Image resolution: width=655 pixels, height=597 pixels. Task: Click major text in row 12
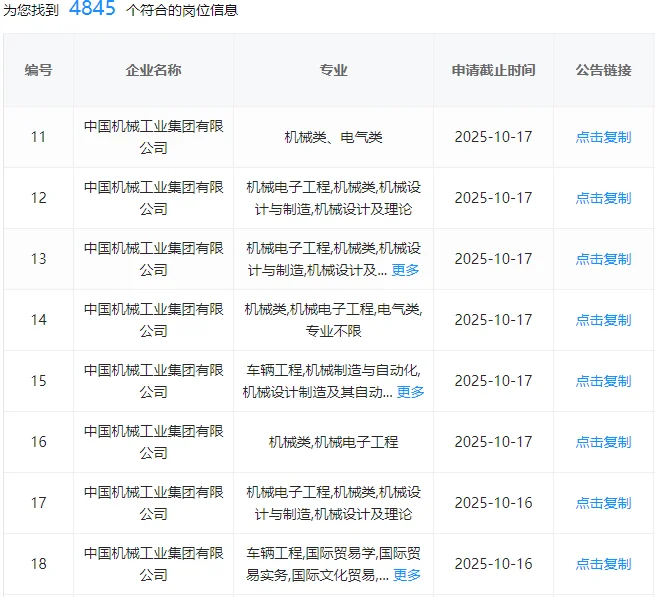point(333,198)
